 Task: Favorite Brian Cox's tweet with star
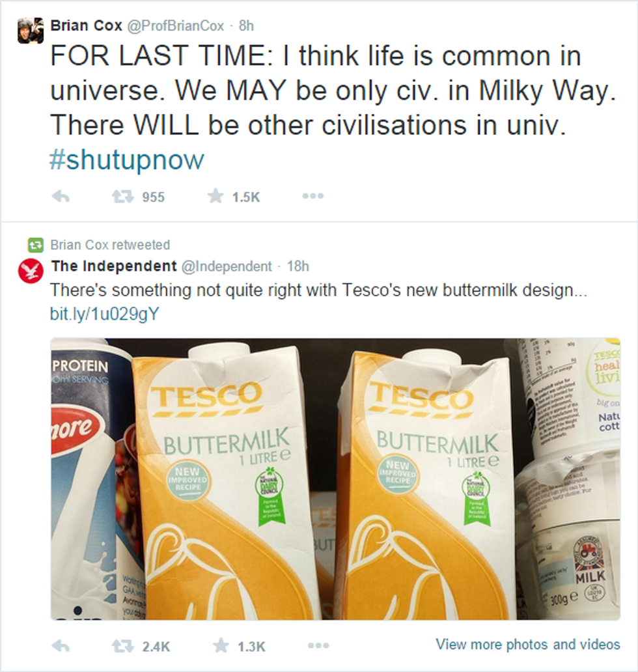215,197
